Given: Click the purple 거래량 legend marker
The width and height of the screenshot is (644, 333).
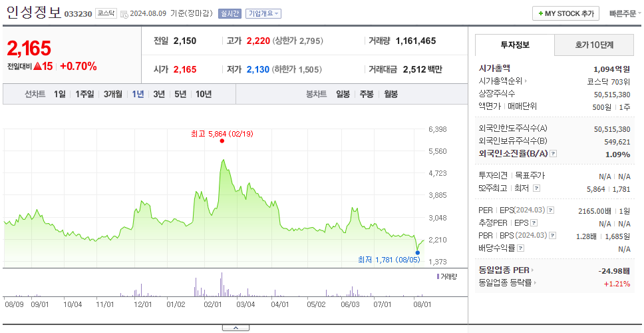Looking at the screenshot, I should 438,276.
